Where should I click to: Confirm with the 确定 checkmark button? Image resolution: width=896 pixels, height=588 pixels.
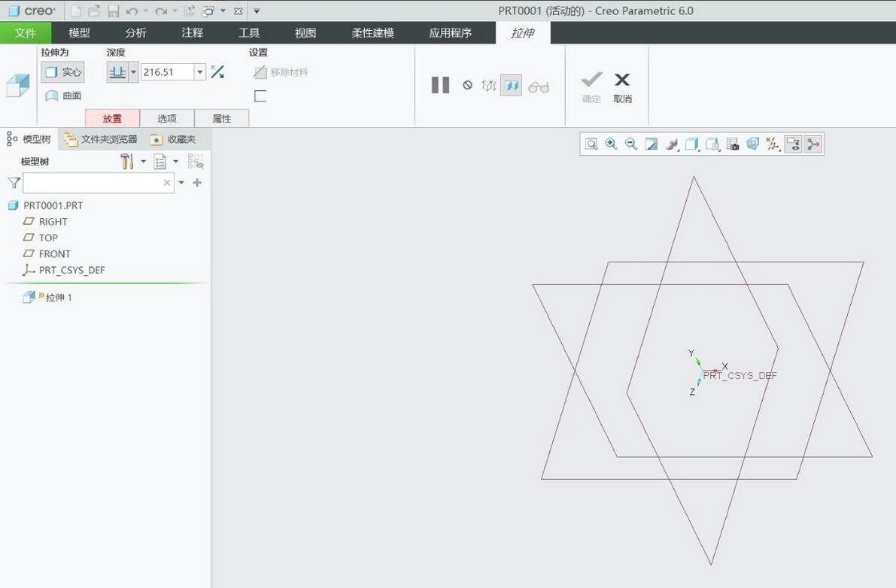[591, 86]
